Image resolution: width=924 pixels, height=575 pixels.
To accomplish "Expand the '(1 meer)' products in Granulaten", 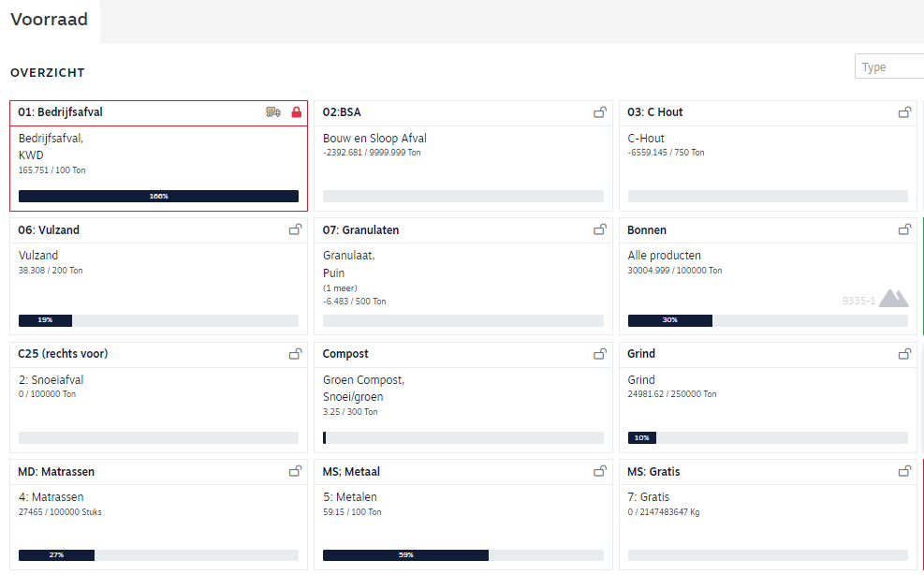I will pos(340,288).
